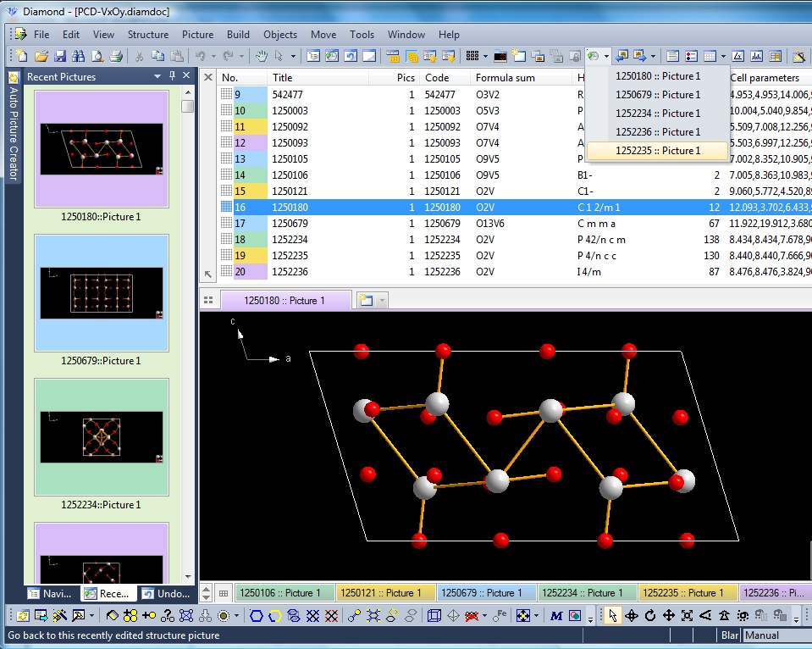Click the cell edges box icon
Image resolution: width=812 pixels, height=649 pixels.
coord(434,615)
